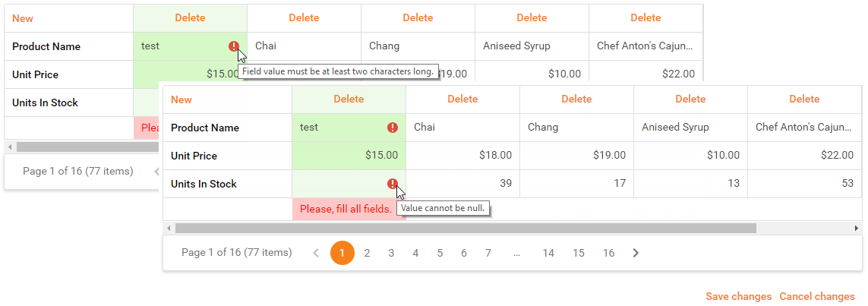
Task: Go to page 2 in pager
Action: click(367, 253)
